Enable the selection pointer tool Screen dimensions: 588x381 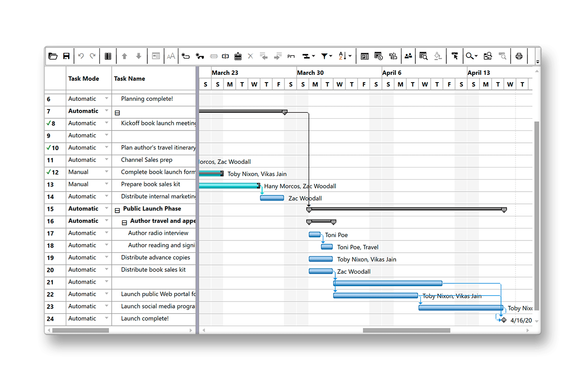454,56
